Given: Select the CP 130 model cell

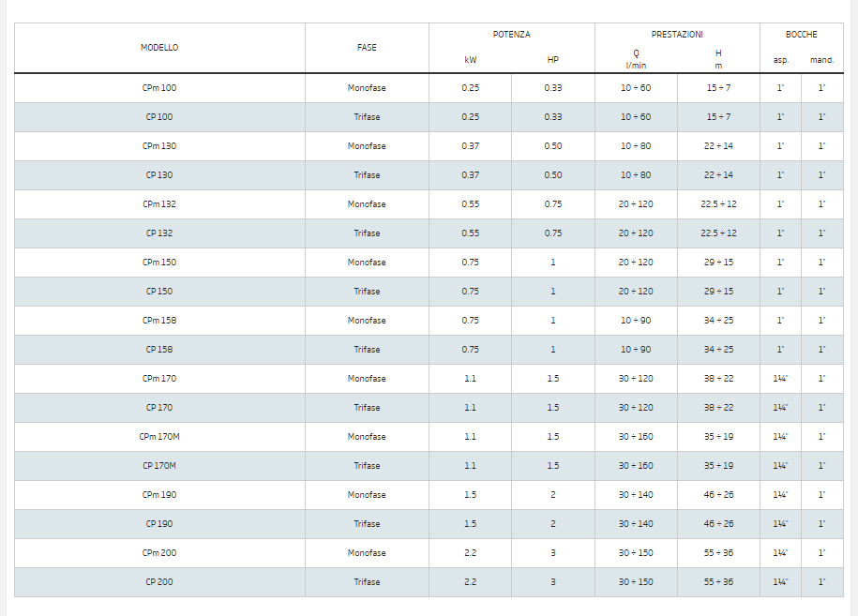Looking at the screenshot, I should pos(159,175).
